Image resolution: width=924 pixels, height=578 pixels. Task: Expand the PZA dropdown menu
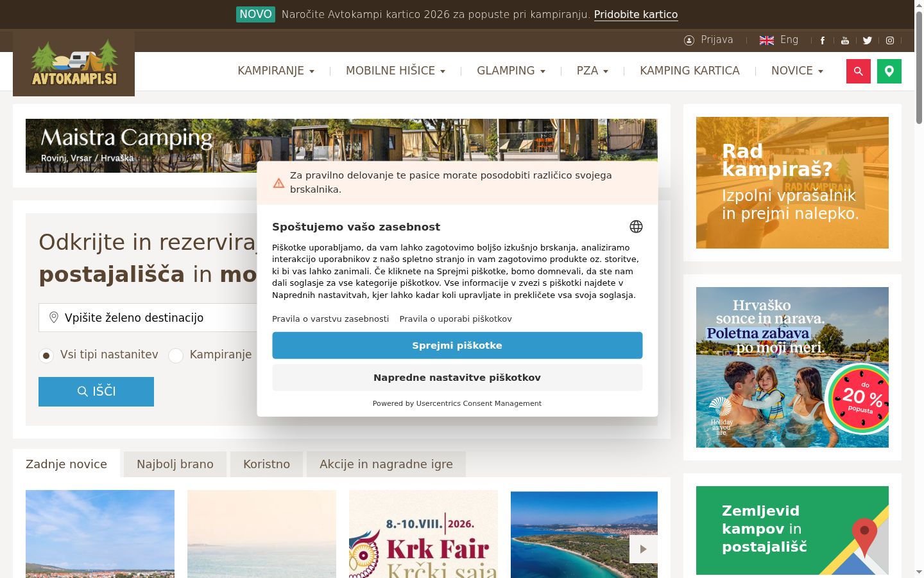pos(593,71)
